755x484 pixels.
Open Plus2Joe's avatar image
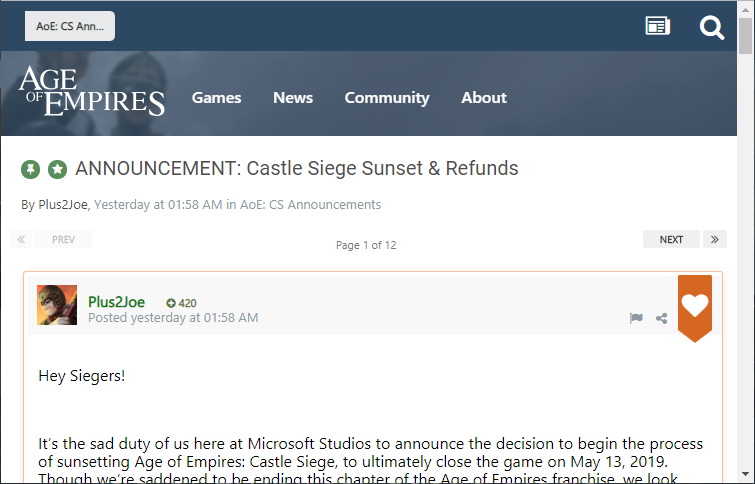pyautogui.click(x=57, y=305)
